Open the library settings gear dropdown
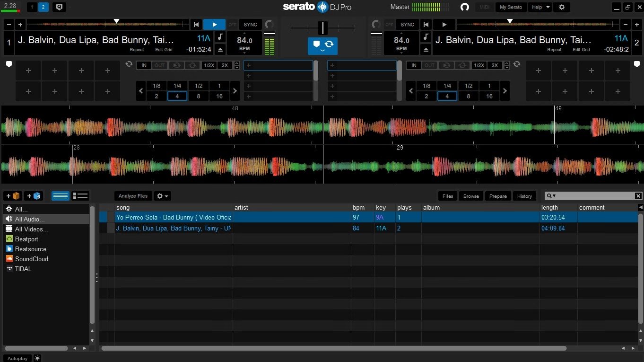The image size is (644, 362). pos(163,196)
